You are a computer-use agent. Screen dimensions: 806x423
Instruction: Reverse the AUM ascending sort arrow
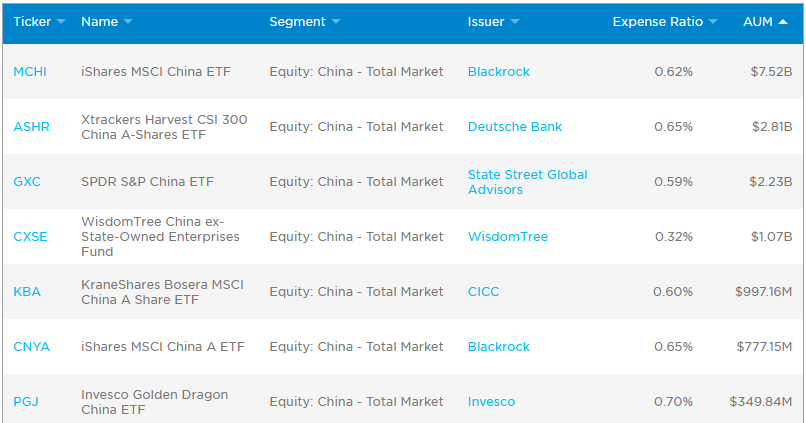[x=781, y=22]
